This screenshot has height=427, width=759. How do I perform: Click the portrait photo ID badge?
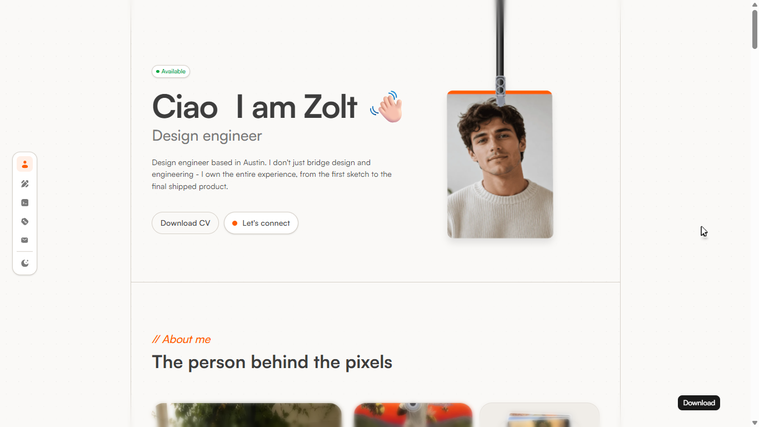500,164
